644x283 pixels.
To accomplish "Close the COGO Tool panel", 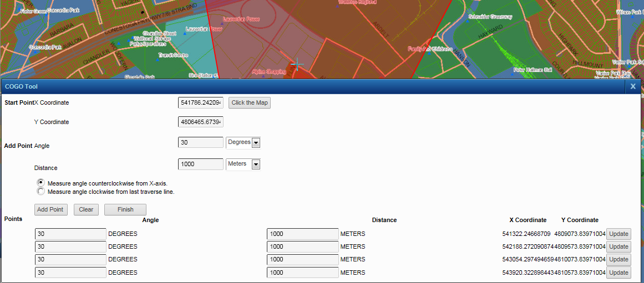I will tap(633, 86).
